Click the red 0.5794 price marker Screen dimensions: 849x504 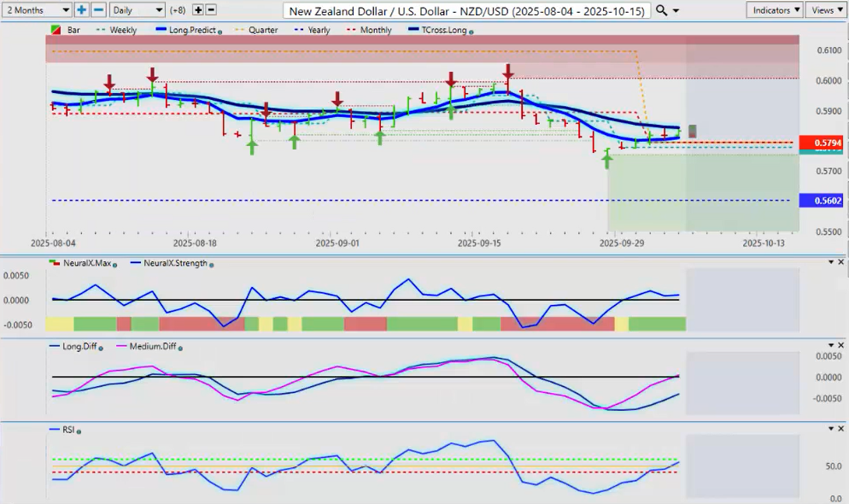(822, 143)
